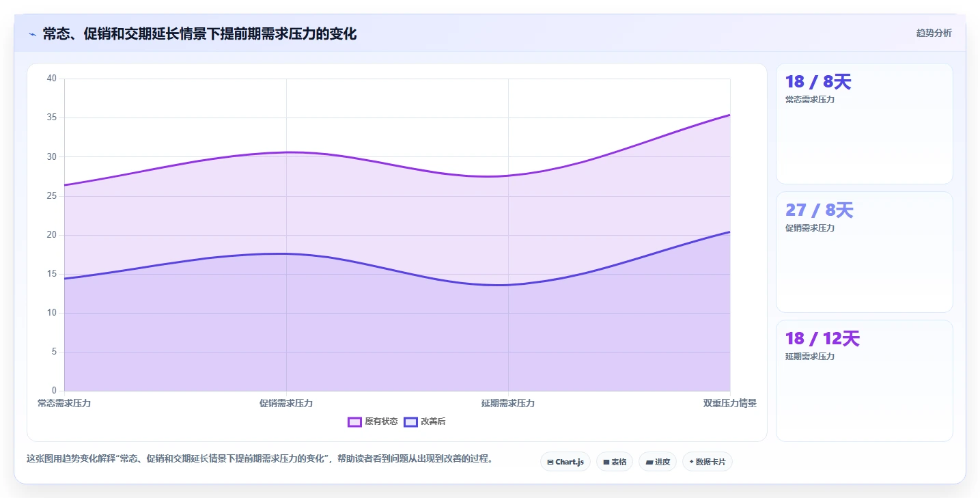Click the lightning icon beside the chart title

tap(32, 33)
